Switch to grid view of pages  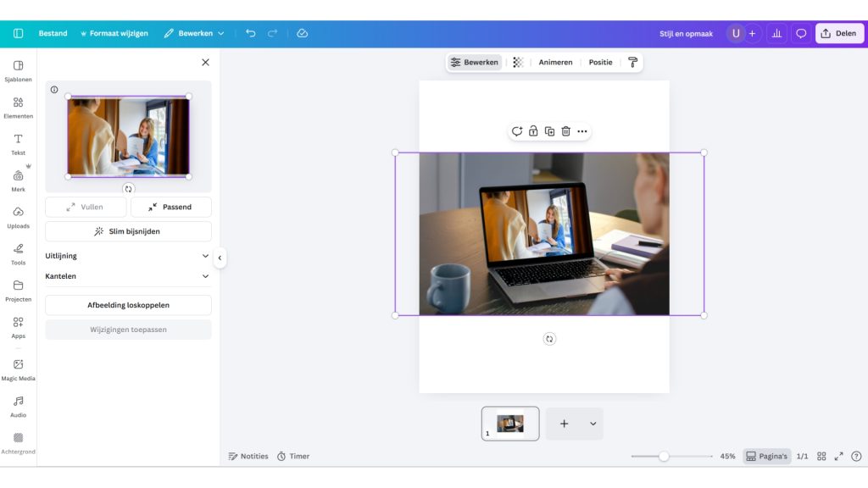[x=821, y=456]
